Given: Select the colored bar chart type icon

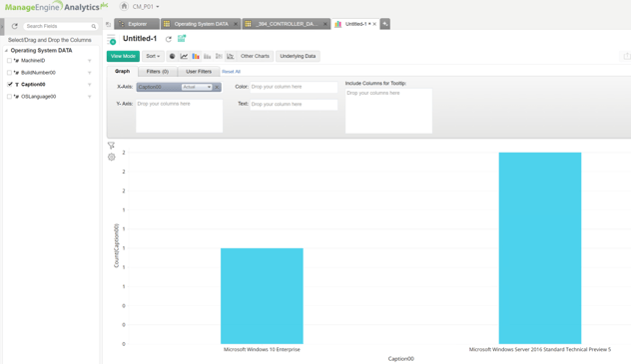Looking at the screenshot, I should (x=196, y=56).
